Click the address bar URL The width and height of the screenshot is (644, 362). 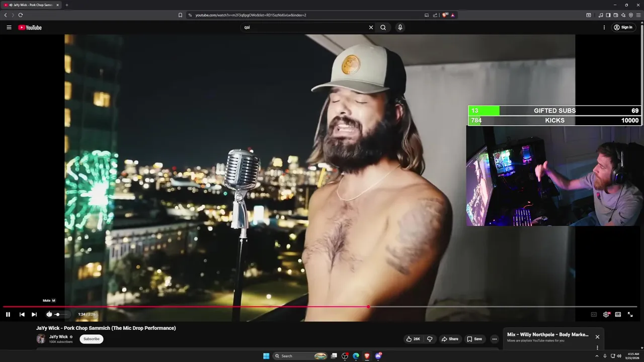[x=251, y=15]
